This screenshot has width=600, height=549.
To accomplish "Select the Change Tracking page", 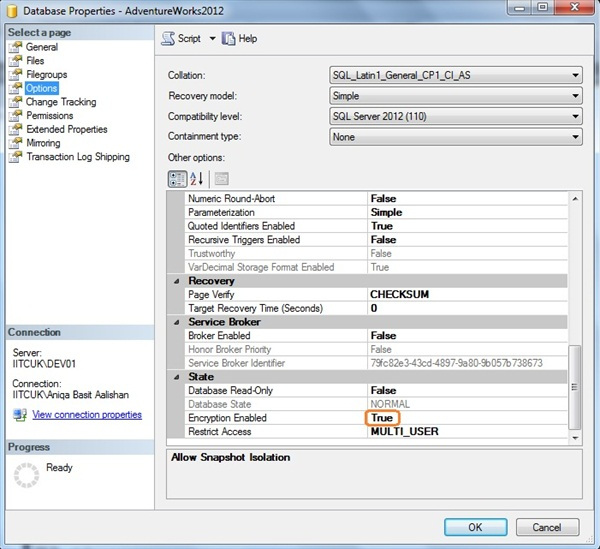I will (61, 102).
